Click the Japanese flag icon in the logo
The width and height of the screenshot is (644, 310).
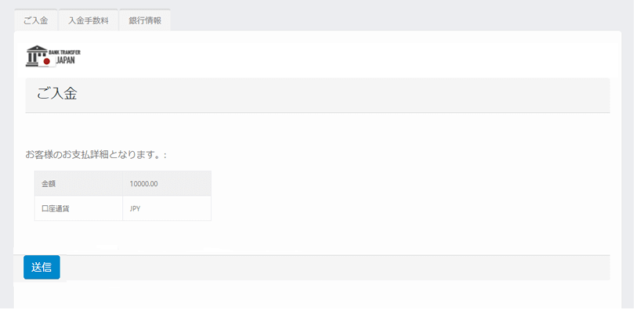(47, 62)
